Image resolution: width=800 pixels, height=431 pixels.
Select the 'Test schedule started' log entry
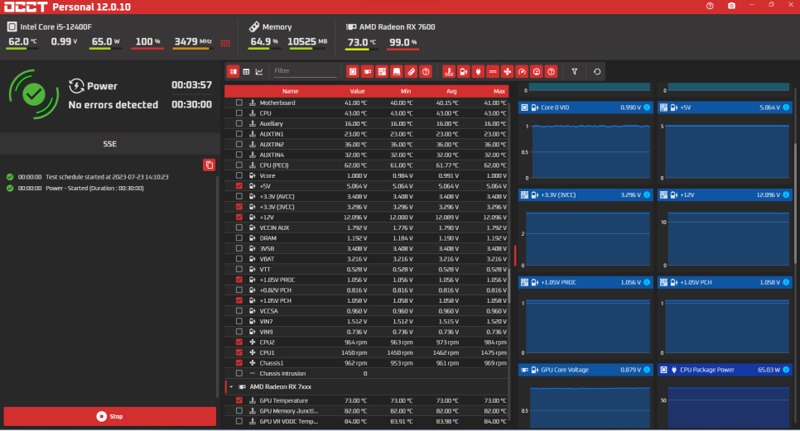pyautogui.click(x=107, y=177)
